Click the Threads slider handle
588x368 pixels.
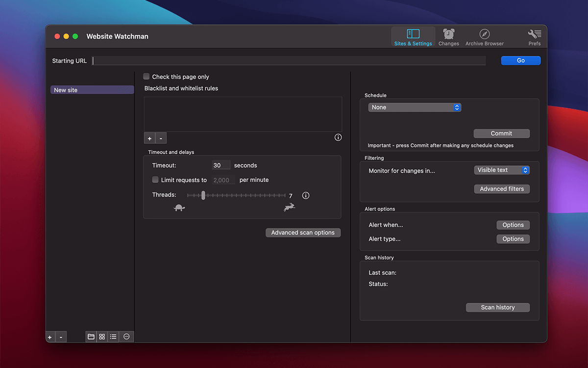(203, 195)
